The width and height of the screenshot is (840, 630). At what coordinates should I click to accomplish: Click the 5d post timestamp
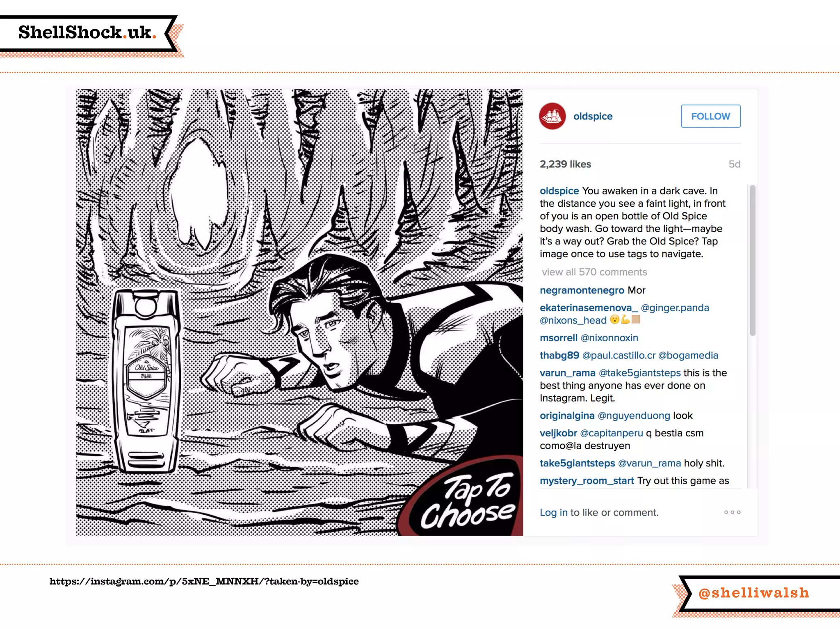734,164
